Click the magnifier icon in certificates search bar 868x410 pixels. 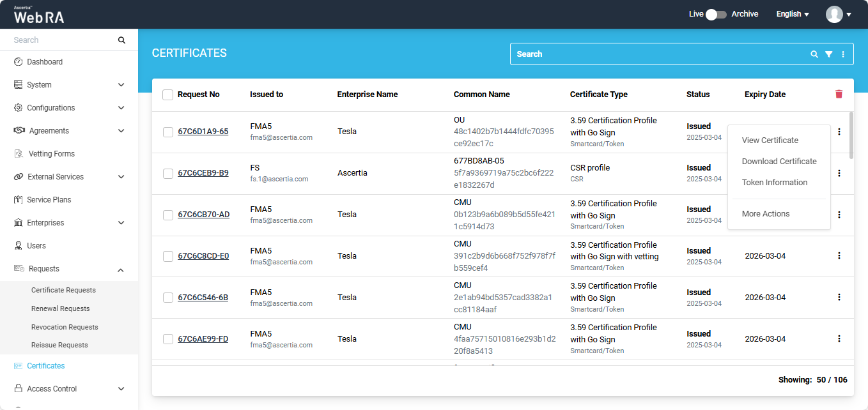[814, 54]
